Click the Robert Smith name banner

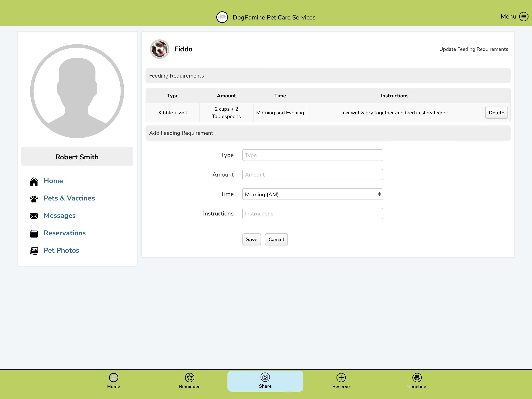77,157
